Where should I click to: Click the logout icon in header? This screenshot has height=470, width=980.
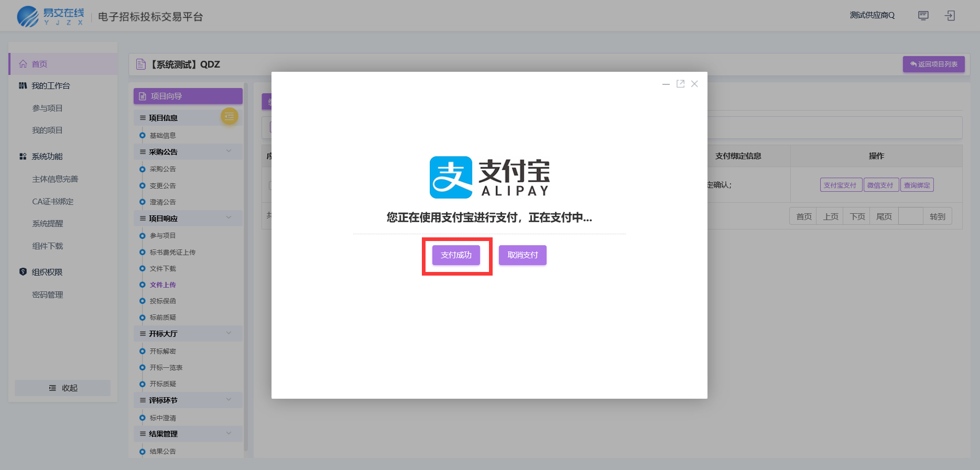click(x=950, y=16)
